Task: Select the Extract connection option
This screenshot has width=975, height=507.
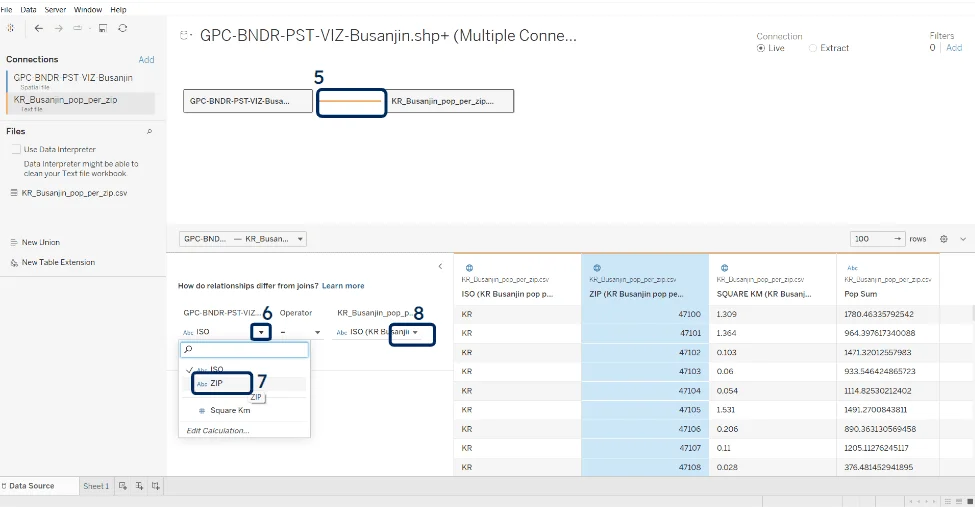Action: [x=812, y=48]
